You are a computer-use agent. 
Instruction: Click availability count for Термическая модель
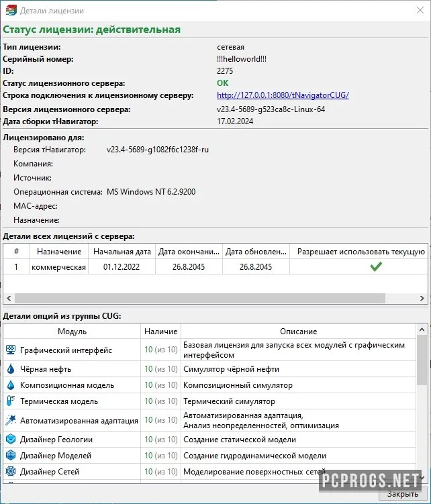(x=161, y=401)
